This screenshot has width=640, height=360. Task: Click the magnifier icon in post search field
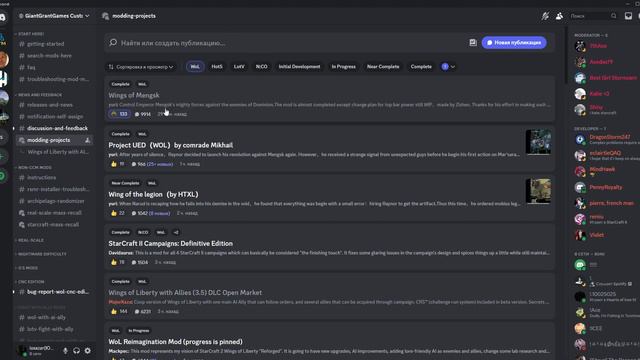coord(113,42)
